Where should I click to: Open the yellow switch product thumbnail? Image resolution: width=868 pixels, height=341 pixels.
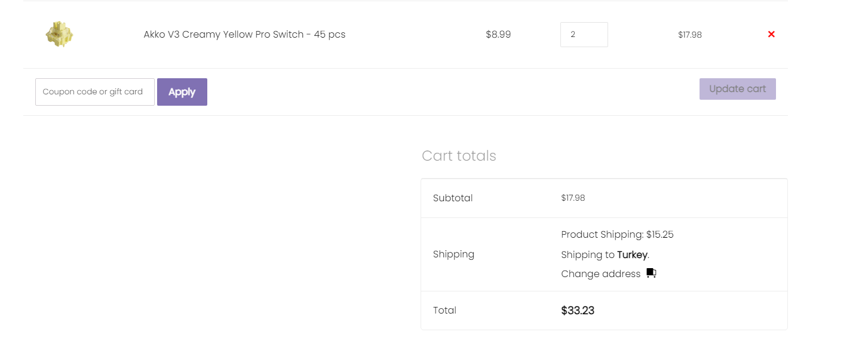[59, 34]
